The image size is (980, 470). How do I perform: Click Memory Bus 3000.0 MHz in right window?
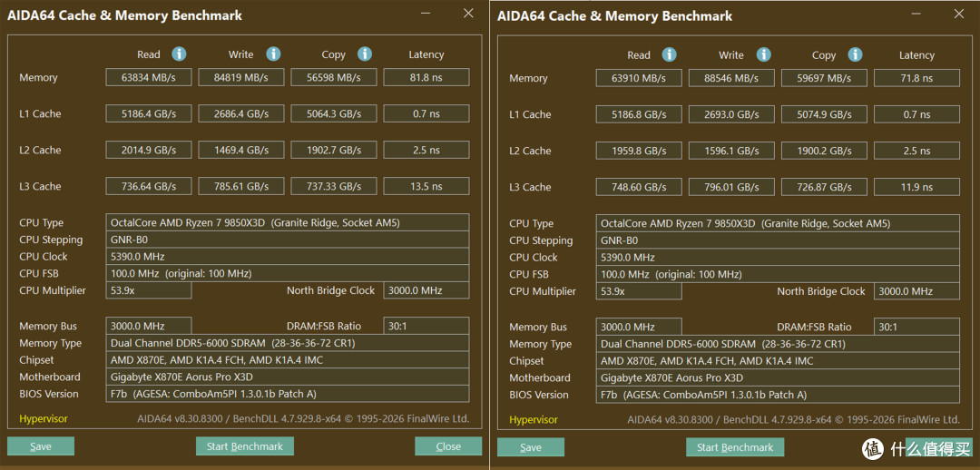tap(639, 327)
